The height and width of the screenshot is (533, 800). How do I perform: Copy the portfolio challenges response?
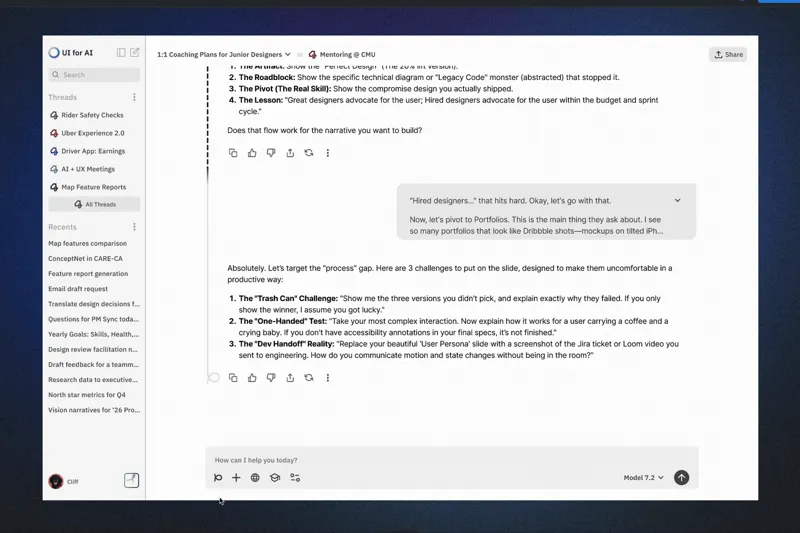(233, 378)
